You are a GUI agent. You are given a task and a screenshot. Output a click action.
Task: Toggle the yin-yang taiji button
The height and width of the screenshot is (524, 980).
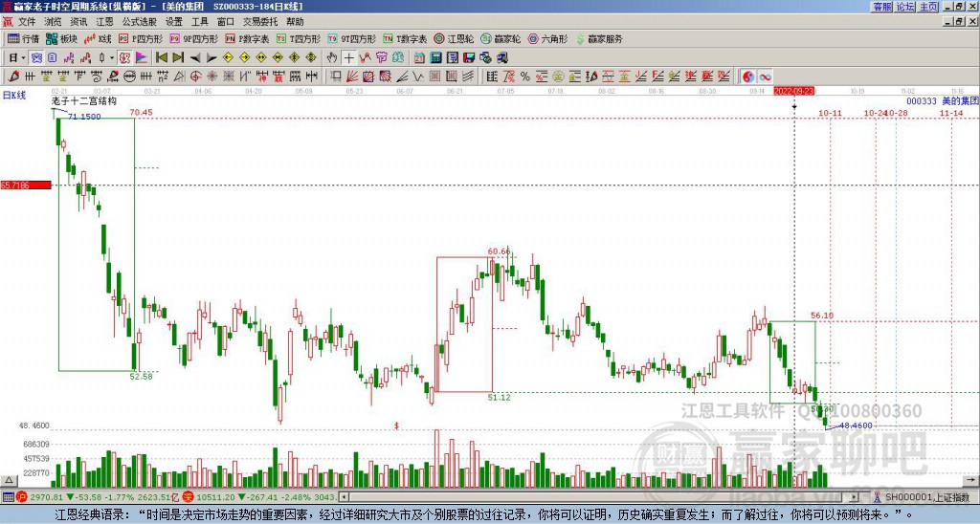(x=748, y=76)
